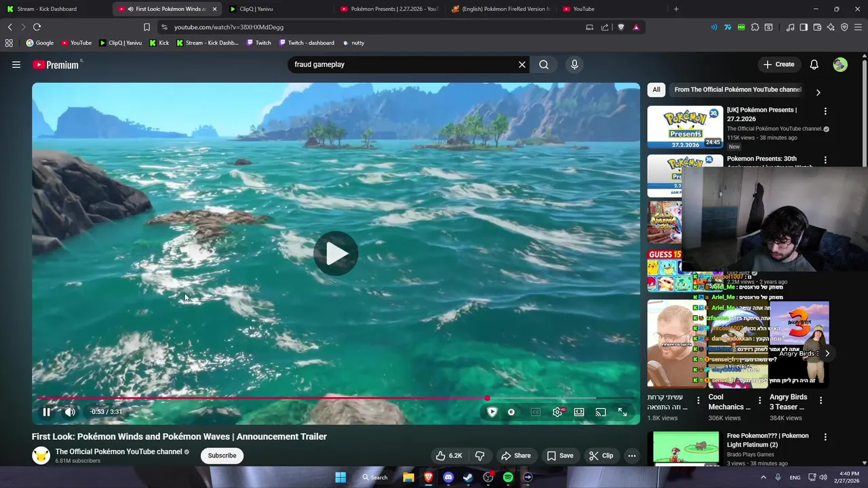Close the First Look: Pokémon Winds tab
This screenshot has height=488, width=868.
(x=214, y=9)
